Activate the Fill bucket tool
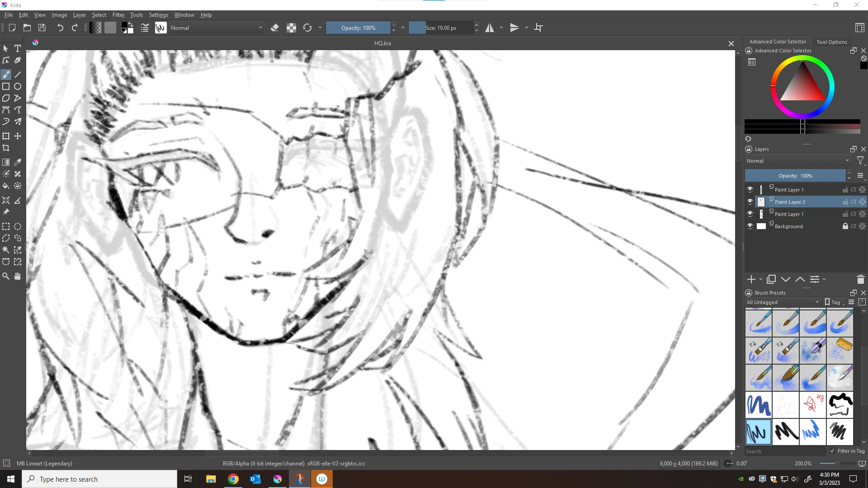 click(6, 186)
